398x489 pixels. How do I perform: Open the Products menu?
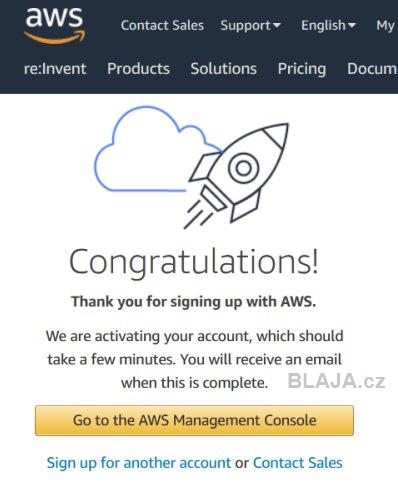pos(138,69)
